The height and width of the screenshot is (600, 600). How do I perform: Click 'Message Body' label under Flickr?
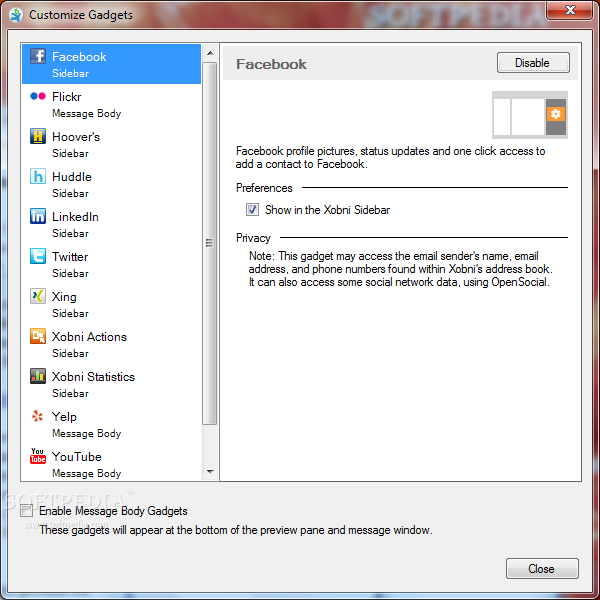tap(86, 113)
